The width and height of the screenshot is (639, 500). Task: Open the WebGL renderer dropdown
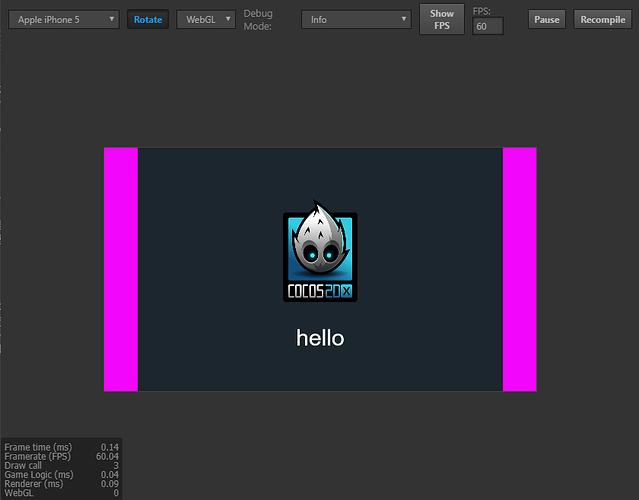tap(206, 20)
